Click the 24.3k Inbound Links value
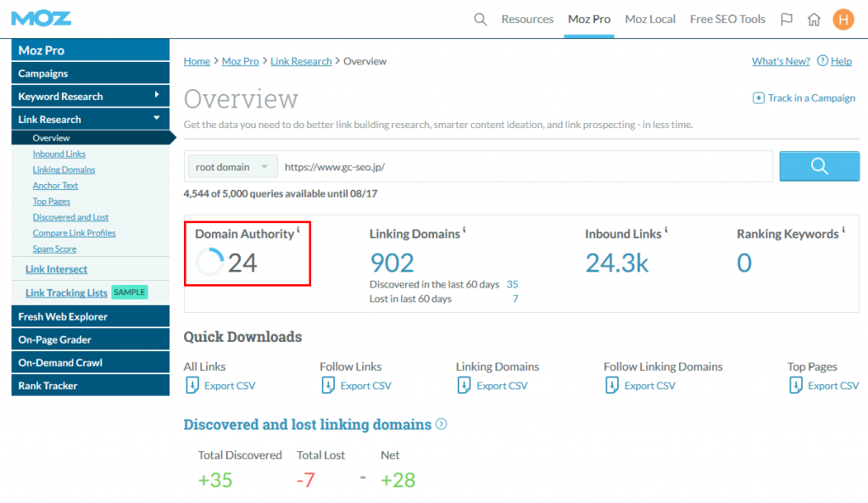The image size is (868, 503). coord(617,263)
